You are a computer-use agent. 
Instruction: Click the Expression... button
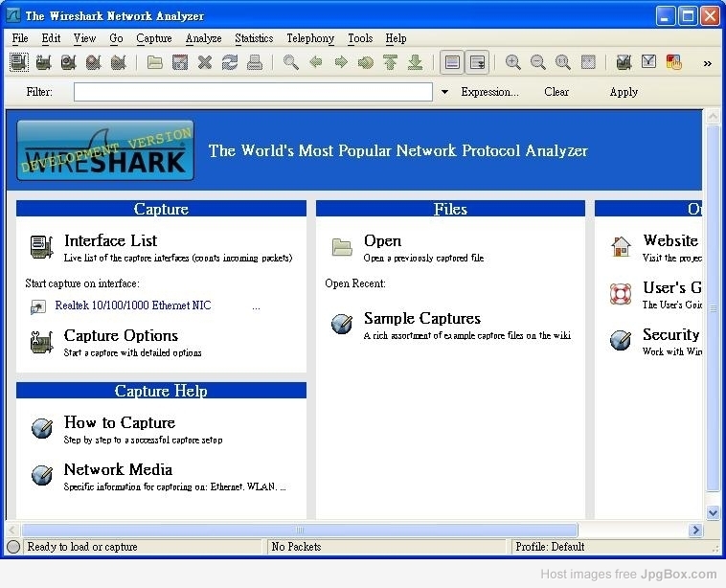pos(489,92)
